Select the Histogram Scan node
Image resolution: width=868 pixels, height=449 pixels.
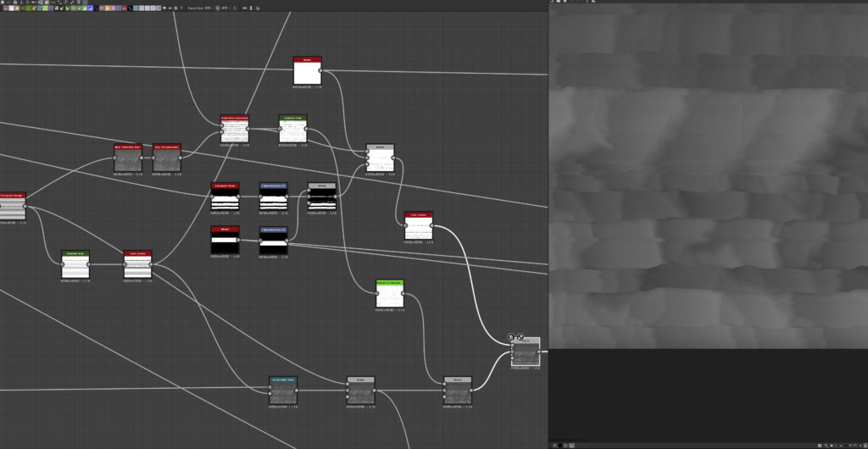pyautogui.click(x=225, y=197)
